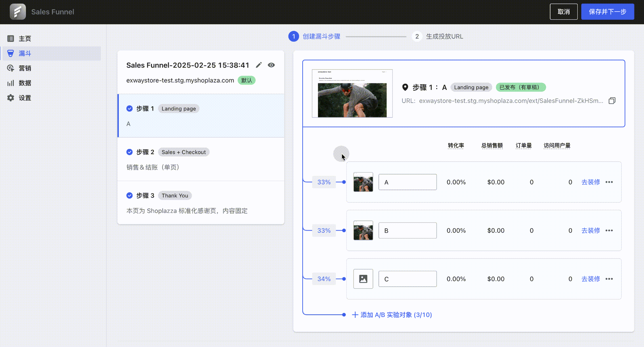Screen dimensions: 644x347
Task: Click 添加 A/B 实验对象 (3/10) link
Action: pyautogui.click(x=392, y=315)
